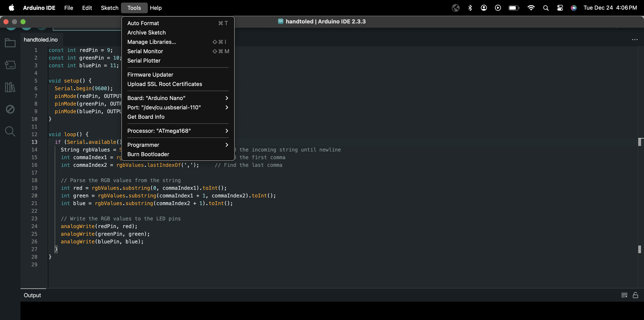Switch to handtoled.ino tab
This screenshot has height=320, width=644.
[41, 40]
